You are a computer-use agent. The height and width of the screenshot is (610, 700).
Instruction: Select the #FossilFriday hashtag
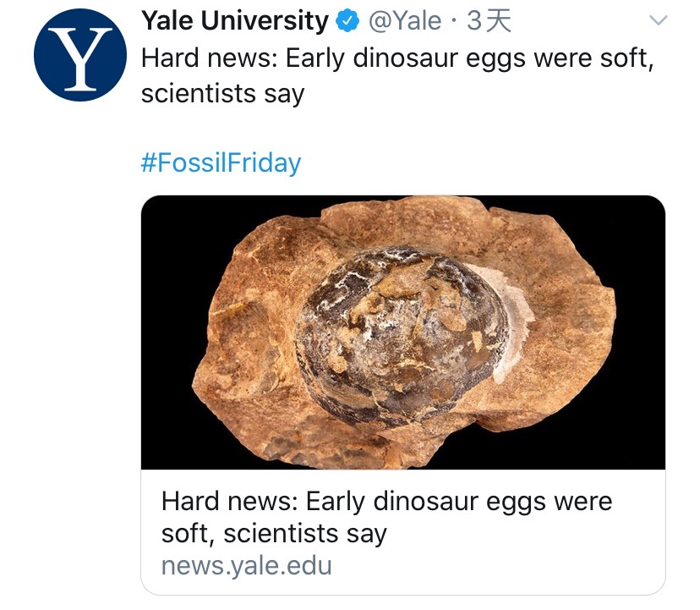pyautogui.click(x=221, y=162)
